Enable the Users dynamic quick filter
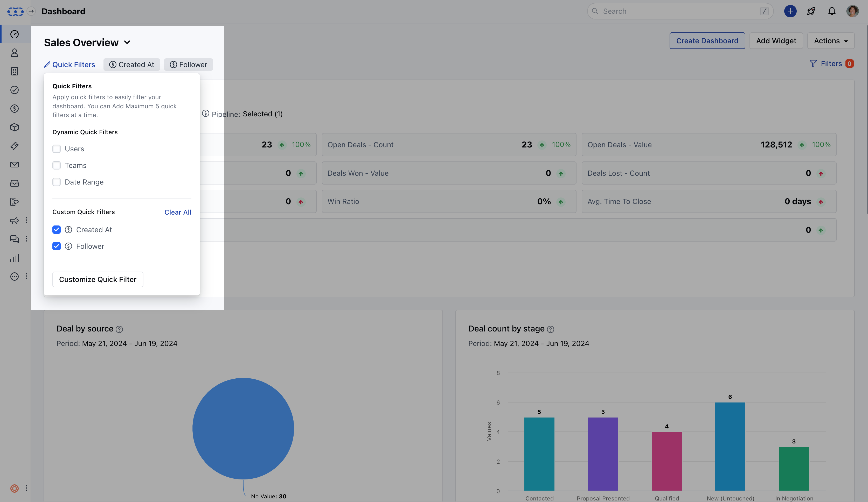This screenshot has height=502, width=868. tap(57, 149)
